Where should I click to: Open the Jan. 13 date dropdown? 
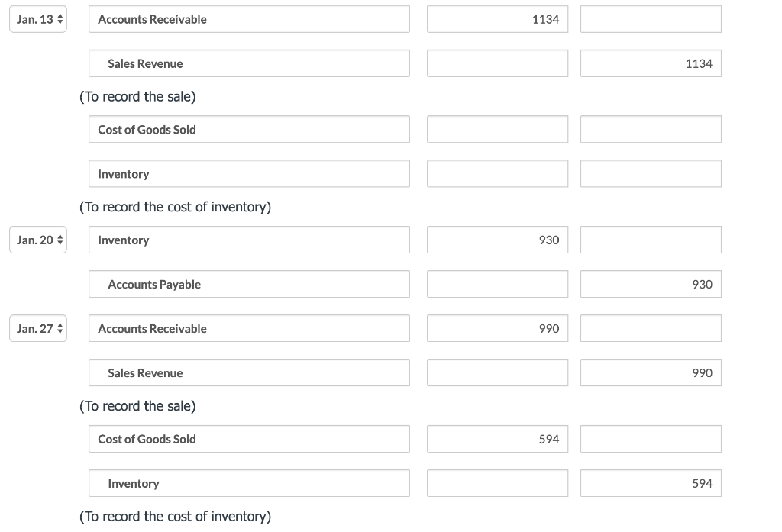click(38, 19)
